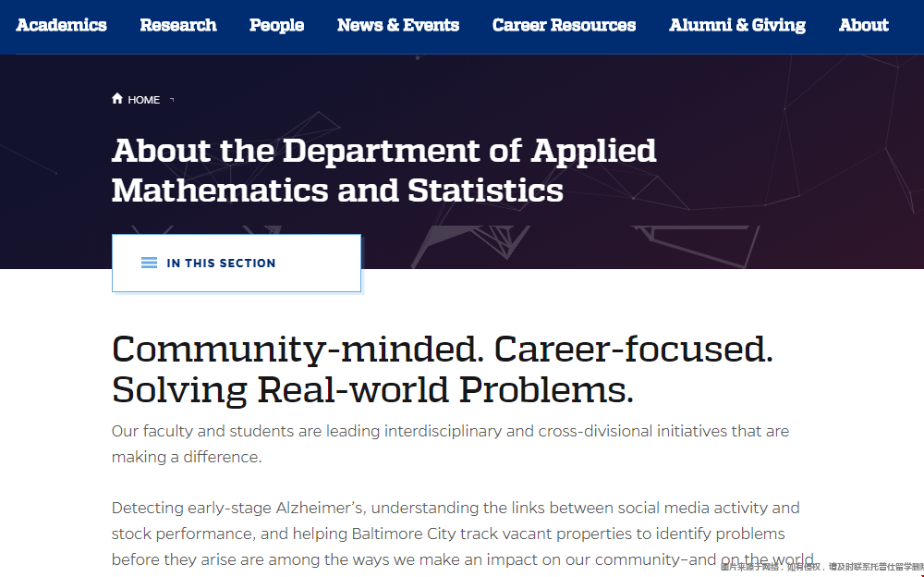The width and height of the screenshot is (924, 577).
Task: Click the page title About the Department heading
Action: 383,151
